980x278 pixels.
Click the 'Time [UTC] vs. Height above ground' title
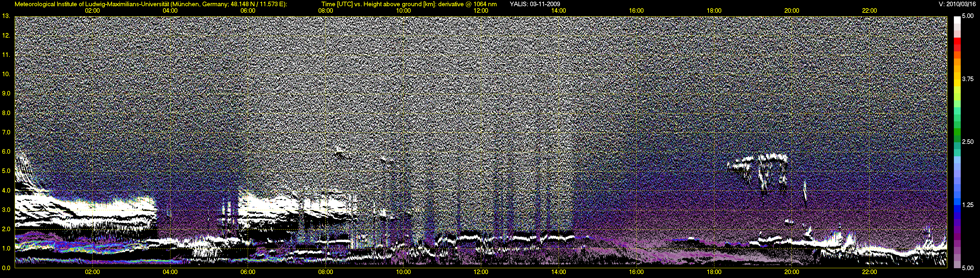[x=409, y=4]
